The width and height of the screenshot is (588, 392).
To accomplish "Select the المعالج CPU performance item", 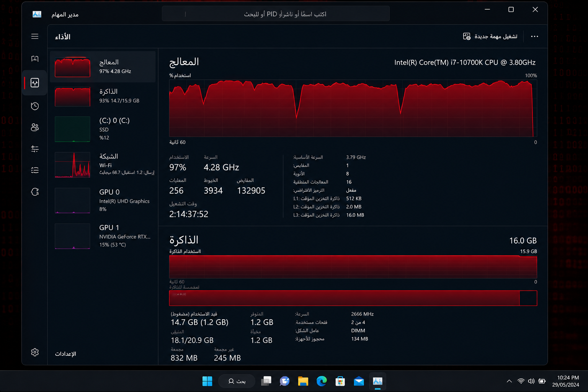I will [x=103, y=67].
